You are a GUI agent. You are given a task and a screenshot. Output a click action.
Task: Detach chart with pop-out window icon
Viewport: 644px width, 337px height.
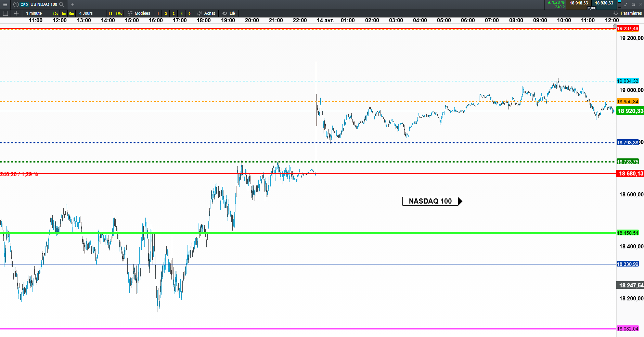633,4
